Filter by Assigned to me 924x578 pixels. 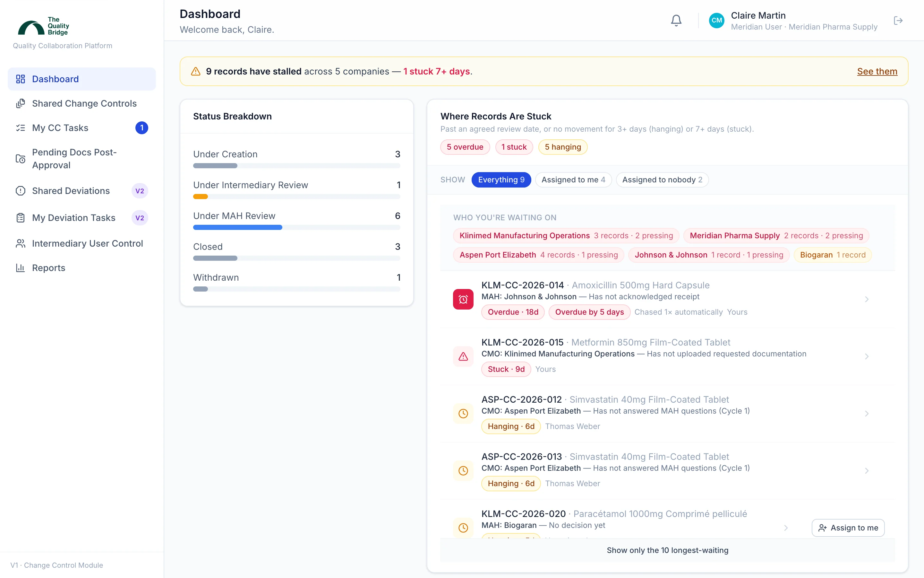click(x=573, y=180)
